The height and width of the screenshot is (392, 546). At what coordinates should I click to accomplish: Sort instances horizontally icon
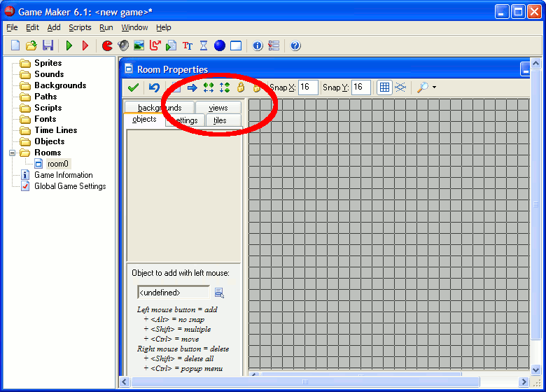(x=209, y=87)
